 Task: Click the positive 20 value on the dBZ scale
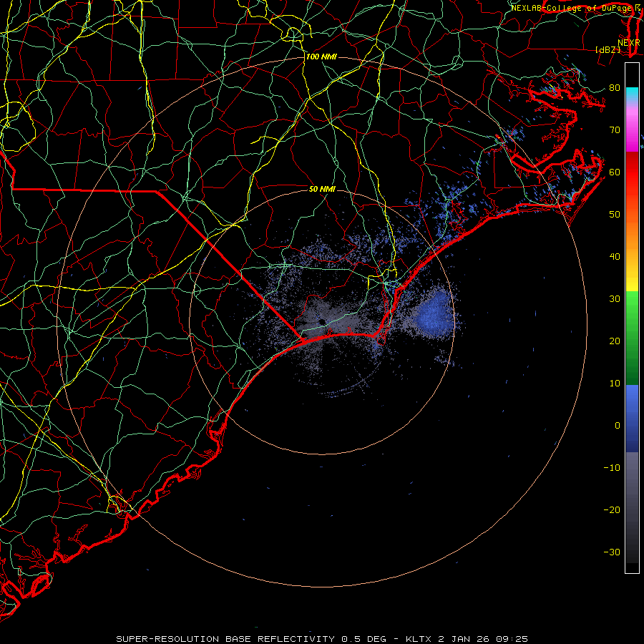tap(615, 341)
